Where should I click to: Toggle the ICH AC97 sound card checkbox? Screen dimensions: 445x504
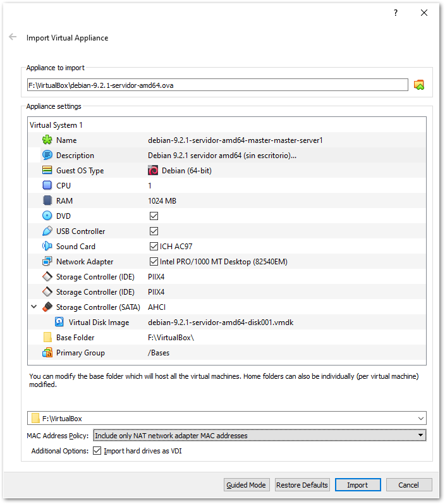tap(154, 246)
